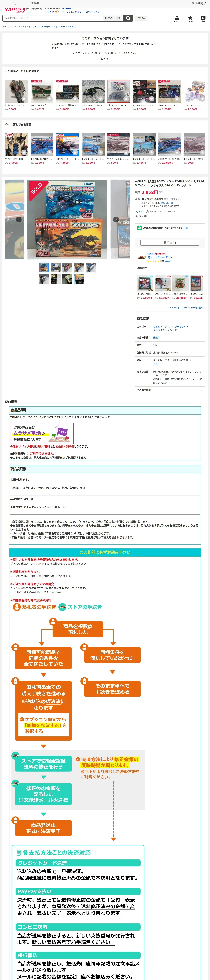210x980 pixels.
Task: Click the ゾイド breadcrumb
Action: [x=70, y=27]
